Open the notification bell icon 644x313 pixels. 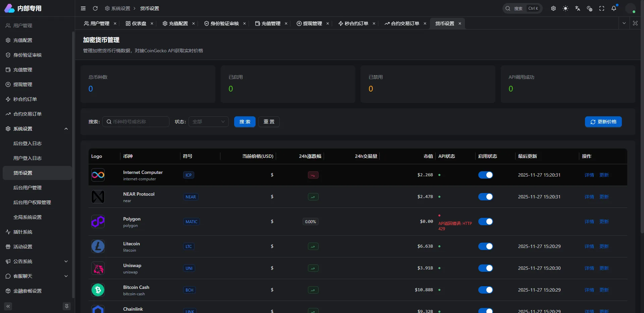click(614, 8)
